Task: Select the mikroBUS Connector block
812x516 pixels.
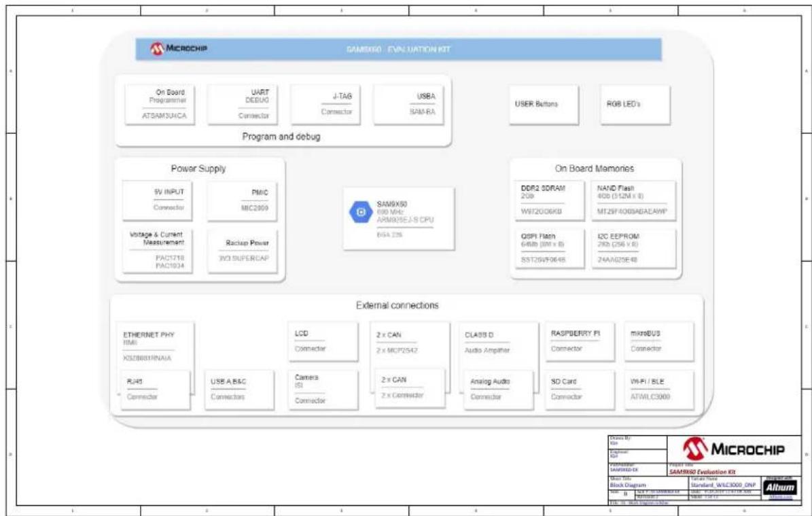Action: pos(659,341)
